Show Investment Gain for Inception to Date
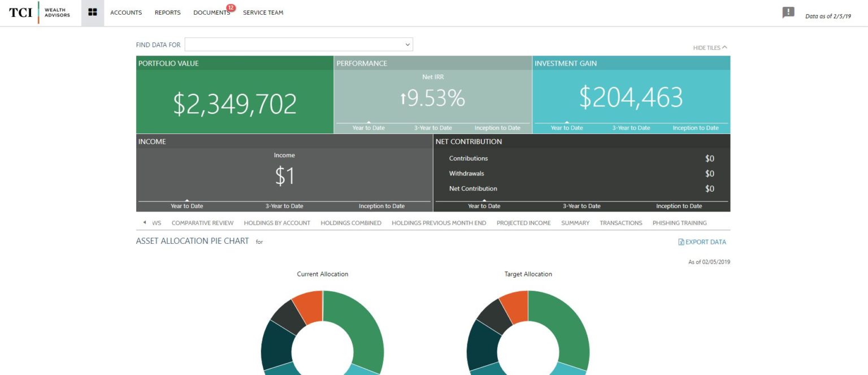This screenshot has width=868, height=375. (x=696, y=128)
